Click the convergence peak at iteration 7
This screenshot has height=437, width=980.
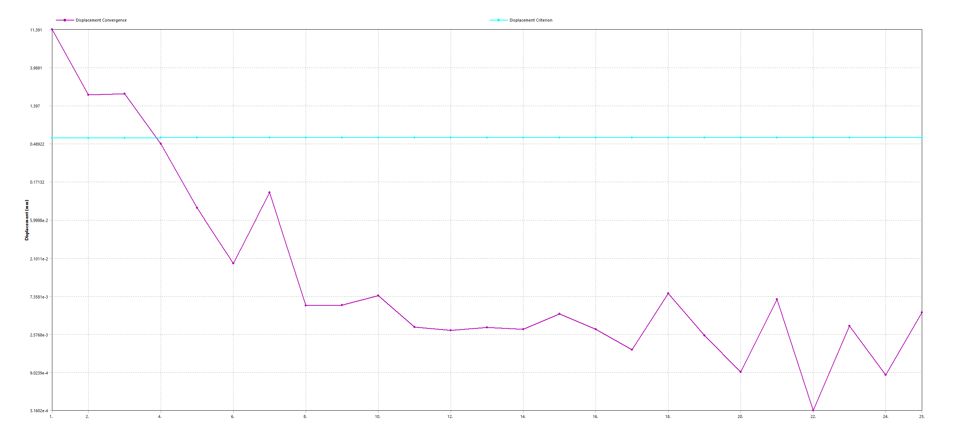269,193
